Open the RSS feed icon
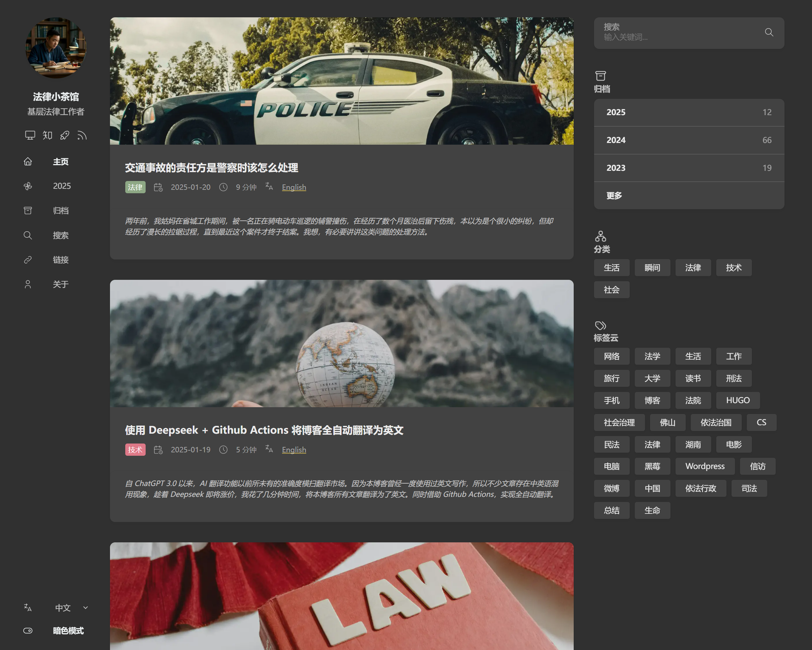This screenshot has width=812, height=650. (x=82, y=135)
